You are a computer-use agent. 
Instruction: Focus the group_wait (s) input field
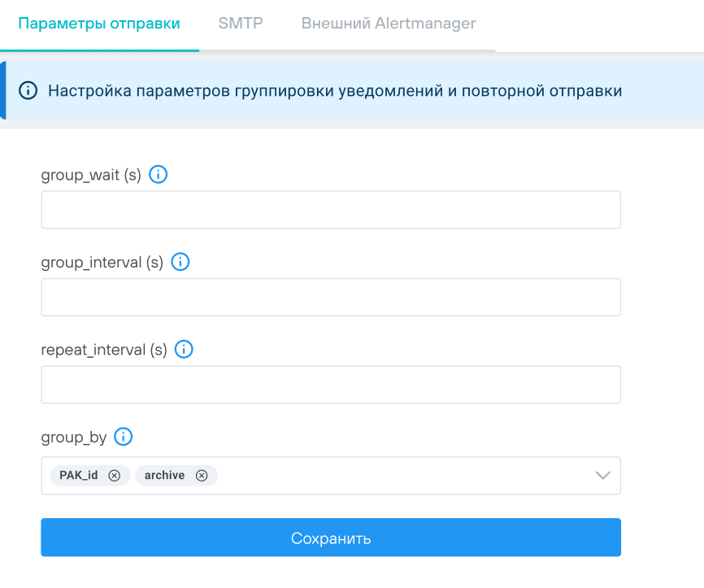pos(331,210)
